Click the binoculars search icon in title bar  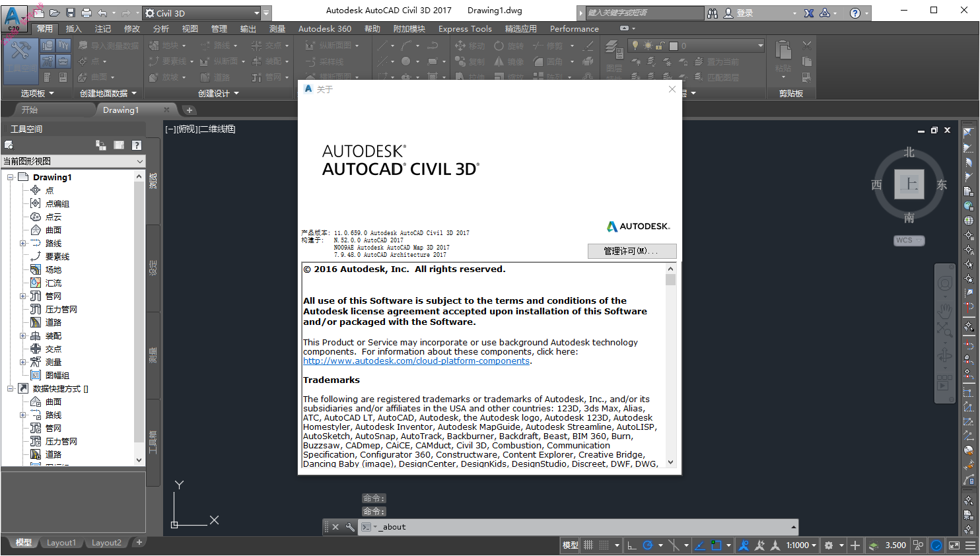tap(713, 13)
